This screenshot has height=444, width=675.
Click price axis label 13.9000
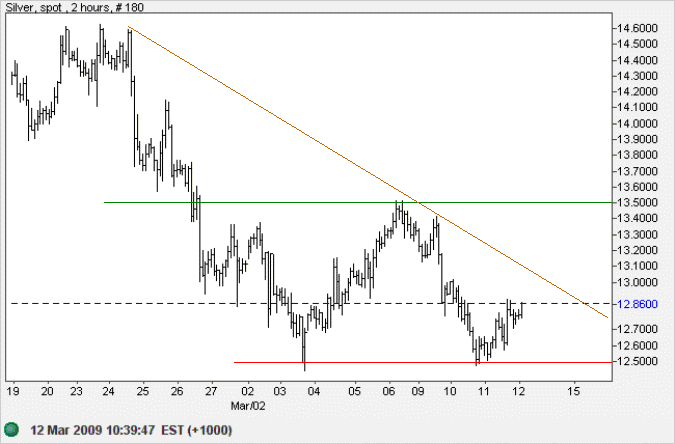(x=638, y=139)
